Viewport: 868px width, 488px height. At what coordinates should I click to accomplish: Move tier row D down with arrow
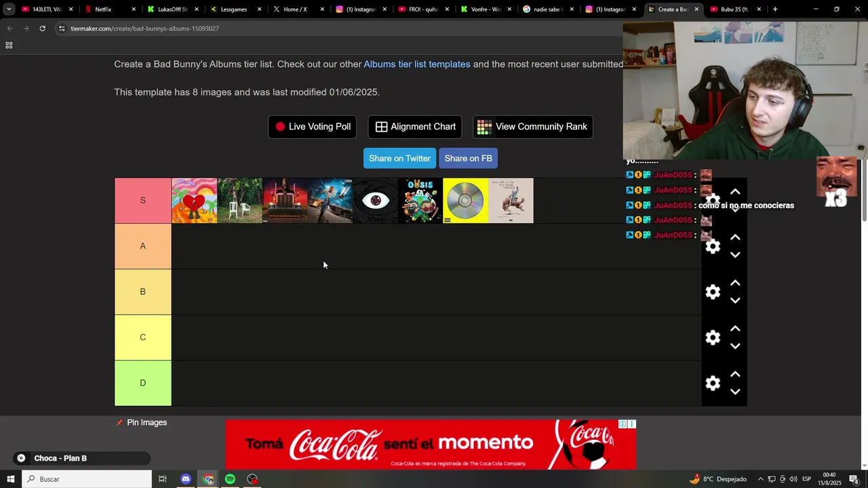tap(735, 392)
